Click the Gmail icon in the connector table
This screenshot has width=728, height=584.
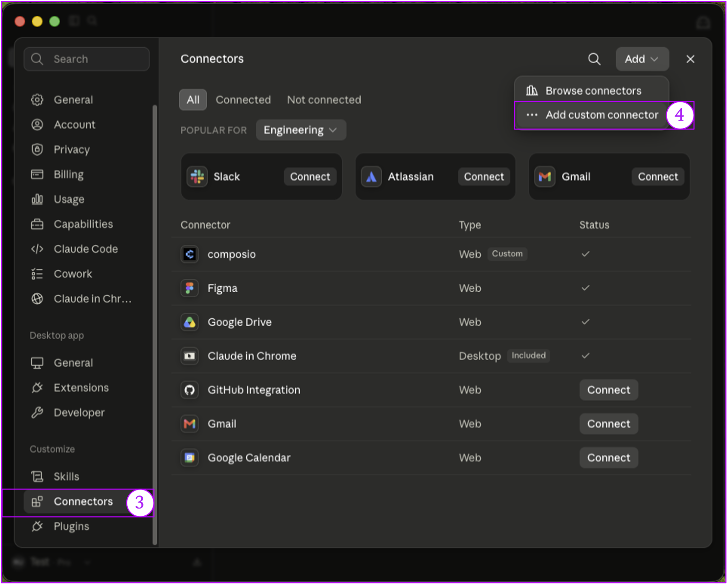189,424
